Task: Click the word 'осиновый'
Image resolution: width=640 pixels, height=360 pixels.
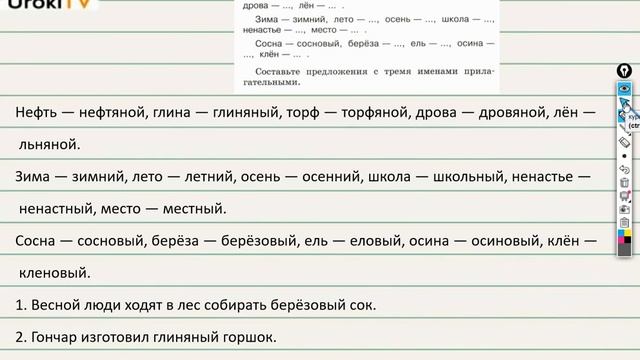Action: [505, 241]
